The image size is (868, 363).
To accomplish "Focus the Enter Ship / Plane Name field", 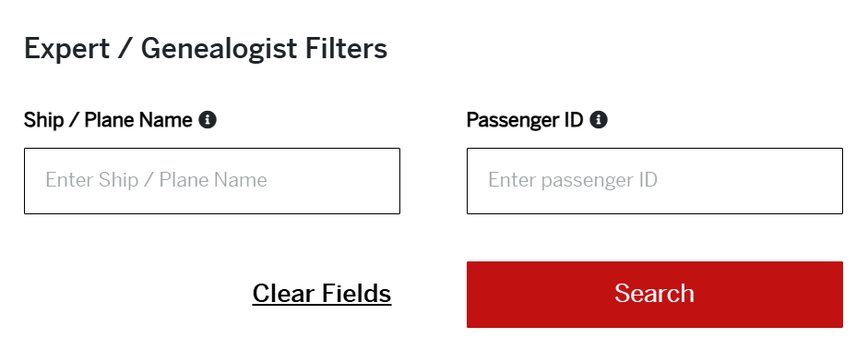I will tap(212, 181).
